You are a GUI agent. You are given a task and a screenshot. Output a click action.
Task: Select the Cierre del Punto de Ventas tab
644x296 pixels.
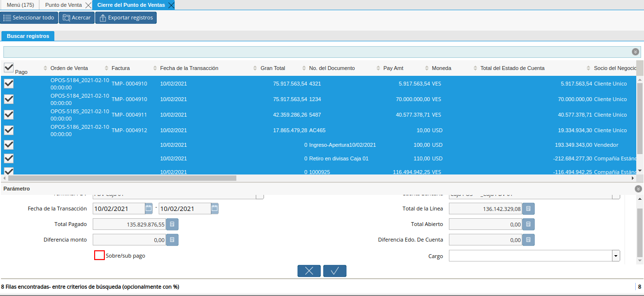(x=131, y=5)
